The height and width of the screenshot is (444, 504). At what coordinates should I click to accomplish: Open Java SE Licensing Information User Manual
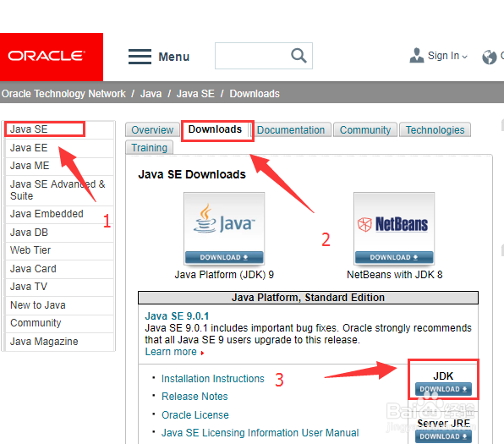click(260, 433)
